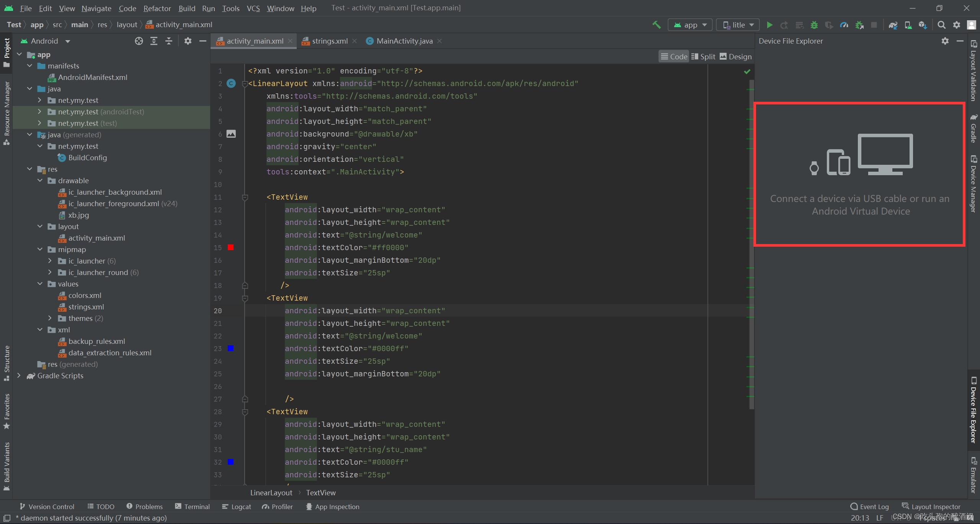The height and width of the screenshot is (524, 980).
Task: Open the SDK Manager from the toolbar
Action: (x=923, y=24)
